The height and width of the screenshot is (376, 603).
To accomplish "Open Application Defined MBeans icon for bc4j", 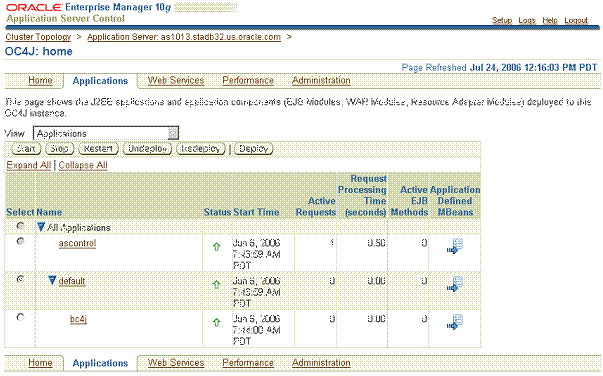I will coord(455,322).
